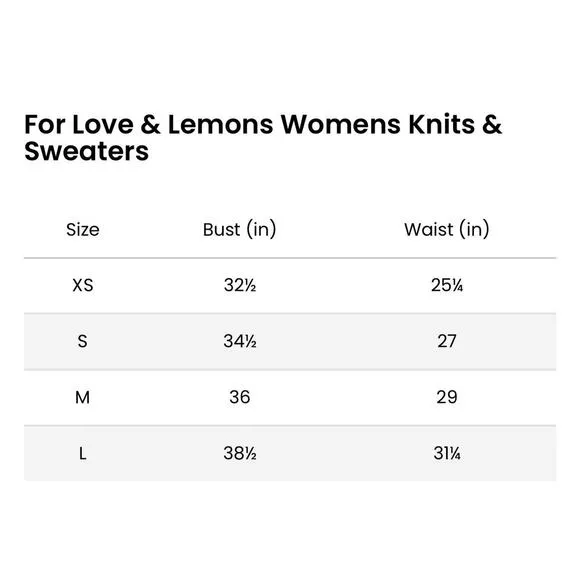Screen dimensions: 580x580
Task: Select the Waist (in) column header
Action: (446, 229)
